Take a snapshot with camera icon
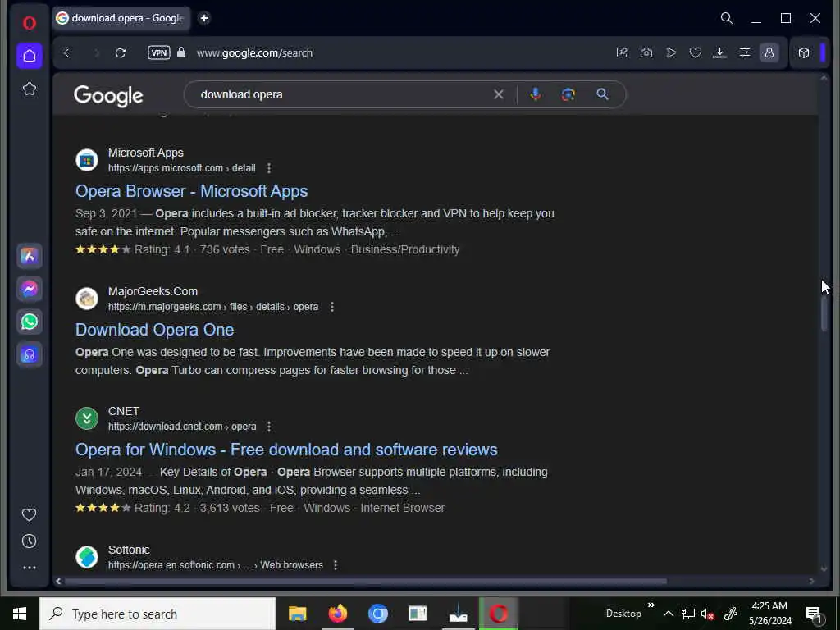Screen dimensions: 840x630 pyautogui.click(x=646, y=52)
